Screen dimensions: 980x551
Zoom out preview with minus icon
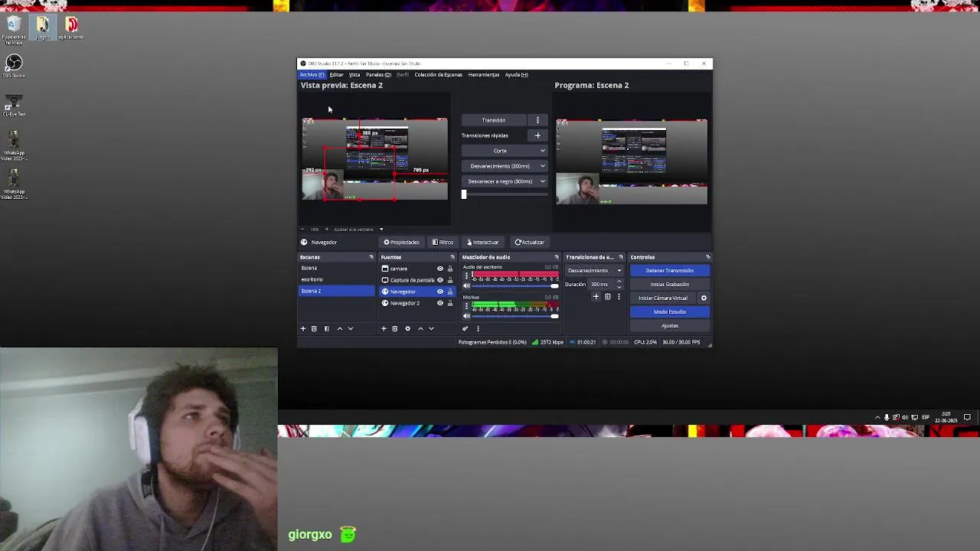coord(302,229)
